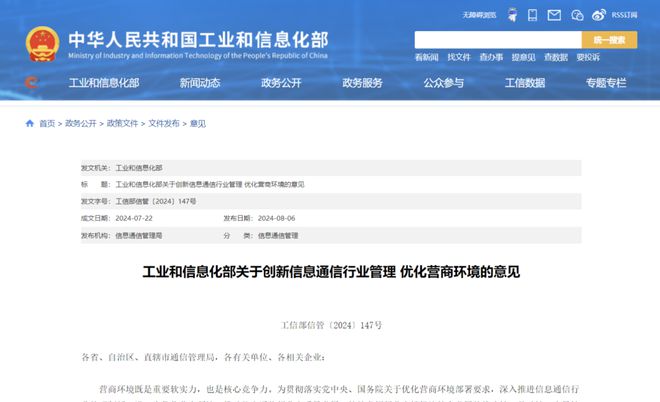Open the mail envelope icon
The height and width of the screenshot is (402, 660).
tap(554, 15)
